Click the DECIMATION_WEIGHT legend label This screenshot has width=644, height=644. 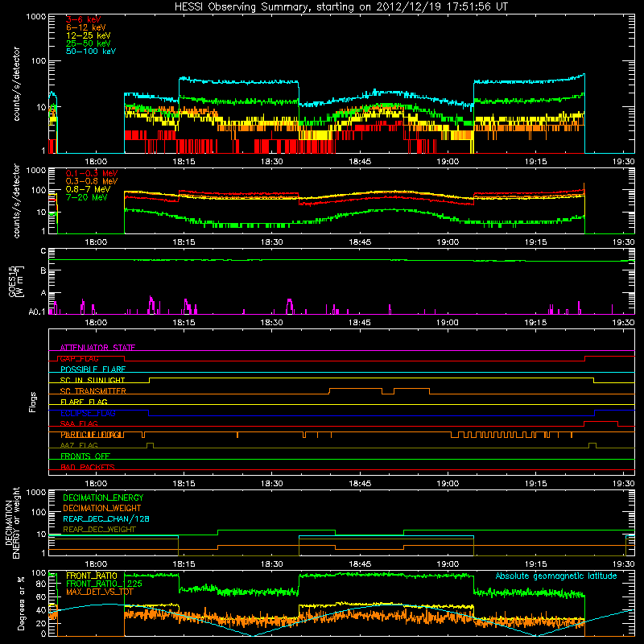(102, 508)
